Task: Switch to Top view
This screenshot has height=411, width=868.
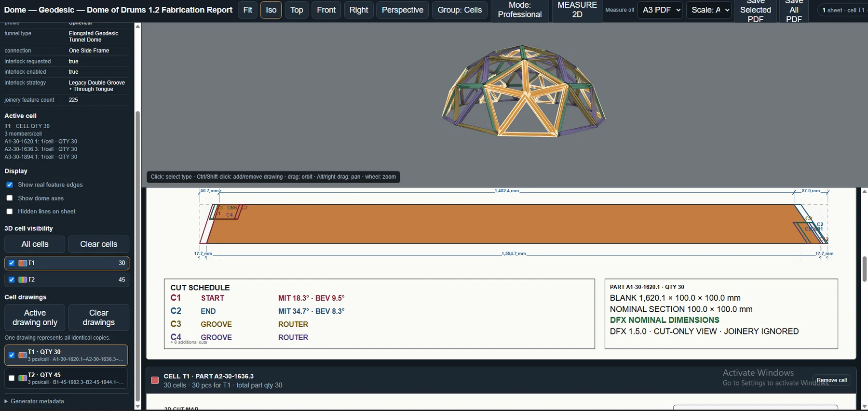Action: [297, 10]
